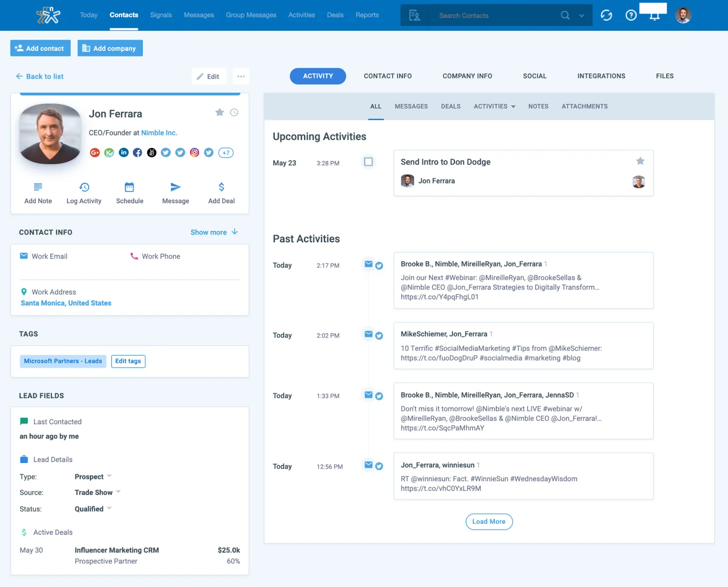728x587 pixels.
Task: Filter the feed by Notes sub-tab
Action: (538, 106)
